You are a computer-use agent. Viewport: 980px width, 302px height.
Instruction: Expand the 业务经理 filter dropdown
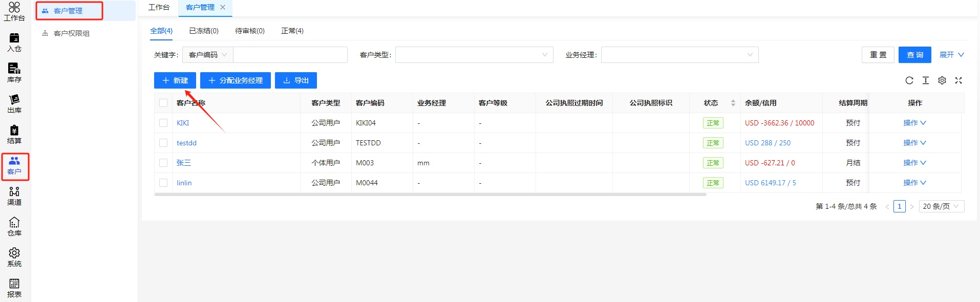[x=679, y=55]
